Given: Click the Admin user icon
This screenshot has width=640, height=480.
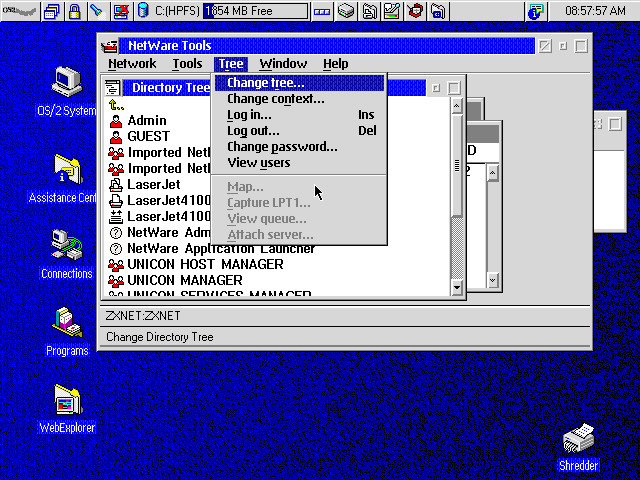Looking at the screenshot, I should pyautogui.click(x=116, y=121).
